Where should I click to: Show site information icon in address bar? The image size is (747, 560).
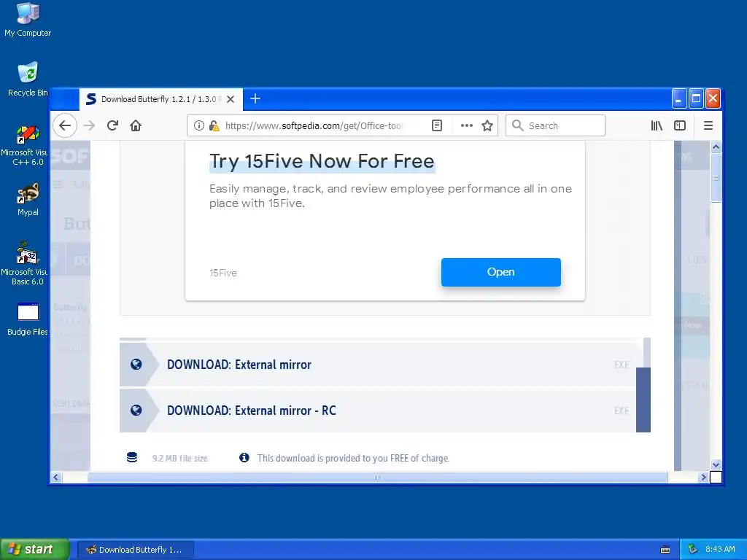click(x=199, y=125)
